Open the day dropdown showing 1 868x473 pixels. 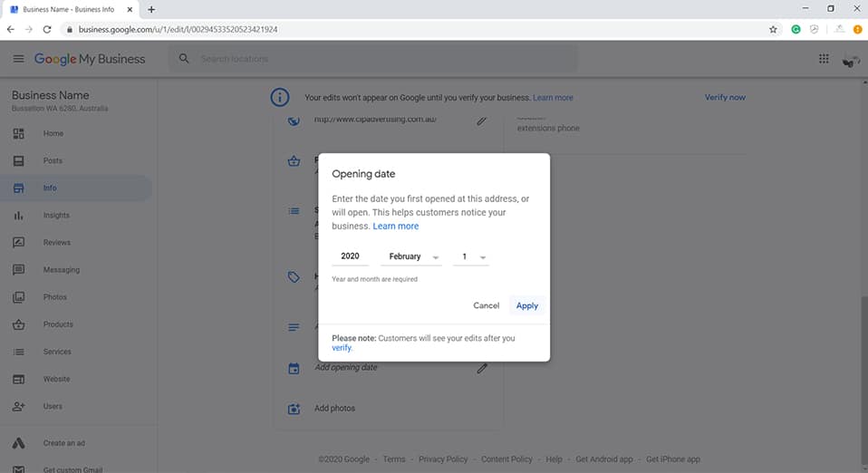pyautogui.click(x=471, y=256)
